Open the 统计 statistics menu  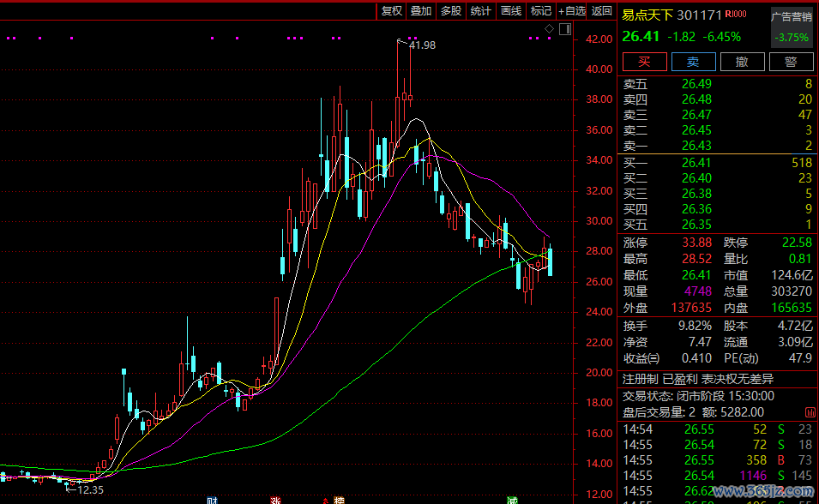click(480, 11)
